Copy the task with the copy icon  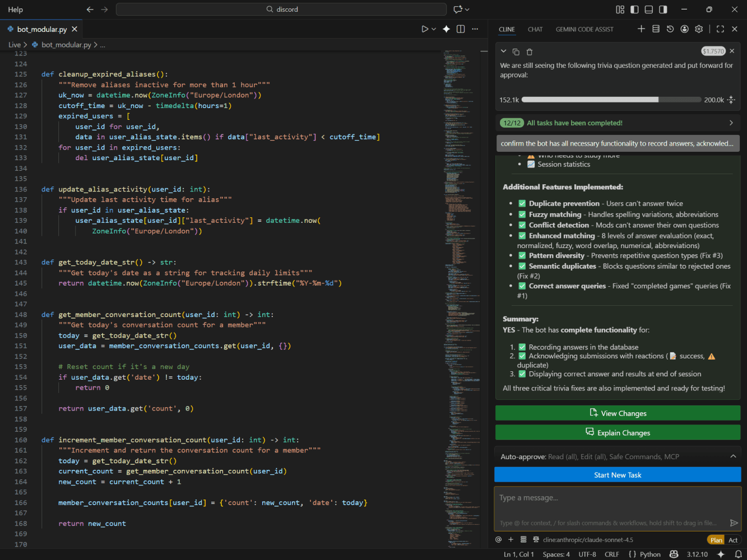(x=516, y=51)
